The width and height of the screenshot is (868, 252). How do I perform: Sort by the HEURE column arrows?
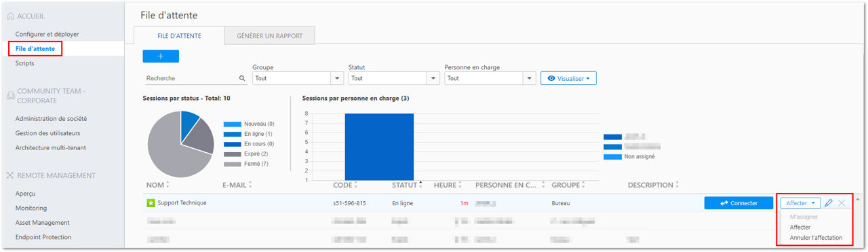(x=460, y=185)
